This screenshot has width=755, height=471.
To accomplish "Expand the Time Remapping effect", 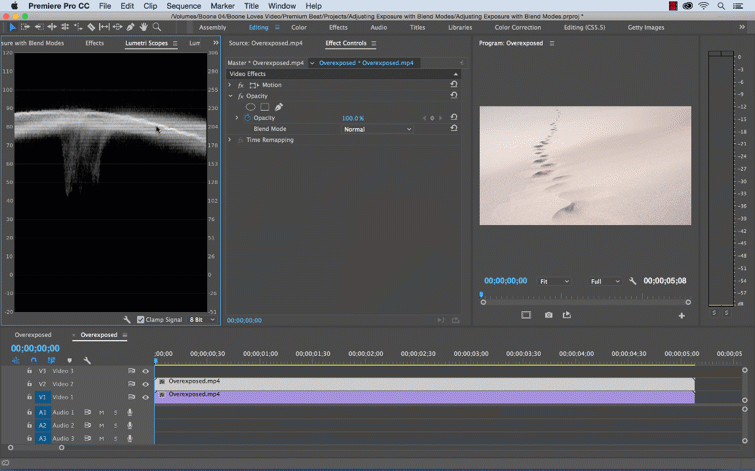I will (230, 140).
